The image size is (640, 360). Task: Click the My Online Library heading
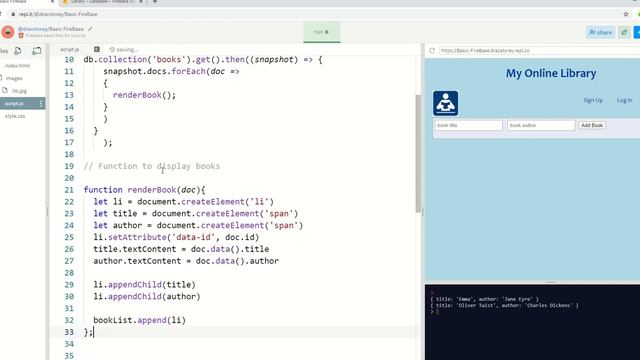pyautogui.click(x=551, y=73)
